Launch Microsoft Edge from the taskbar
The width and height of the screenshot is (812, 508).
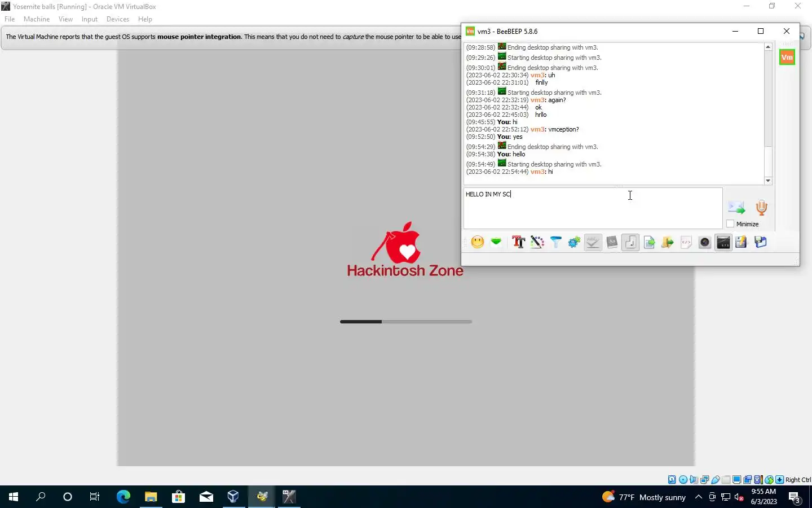tap(123, 497)
